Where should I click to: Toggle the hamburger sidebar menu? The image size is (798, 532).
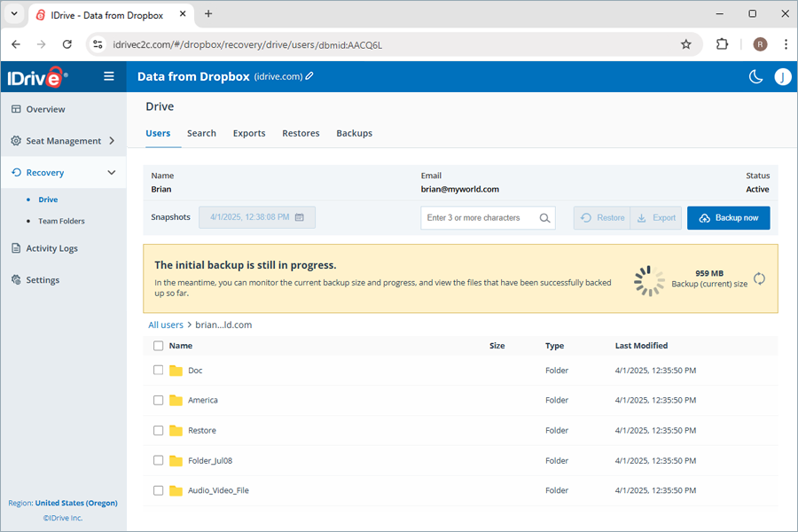tap(109, 76)
